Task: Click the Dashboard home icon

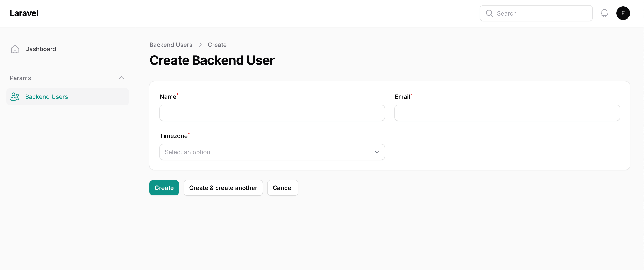Action: [15, 49]
